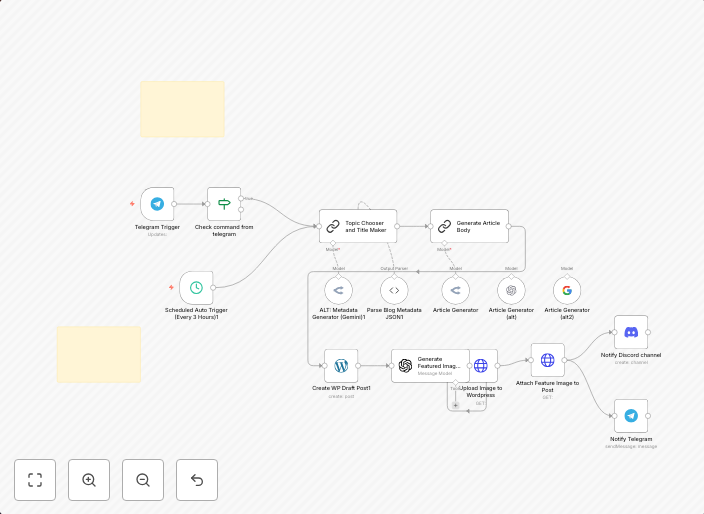This screenshot has height=514, width=704.
Task: Zoom out of the workflow canvas
Action: 143,480
